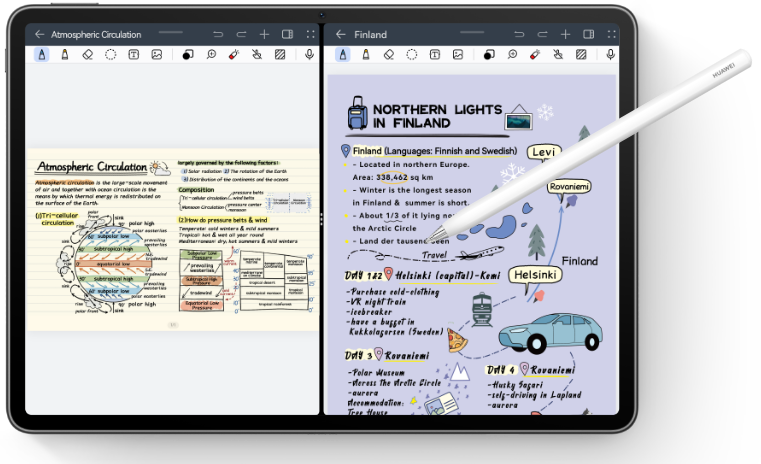Open the more options grid in Atmospheric Circulation note
This screenshot has width=761, height=464.
tap(310, 34)
